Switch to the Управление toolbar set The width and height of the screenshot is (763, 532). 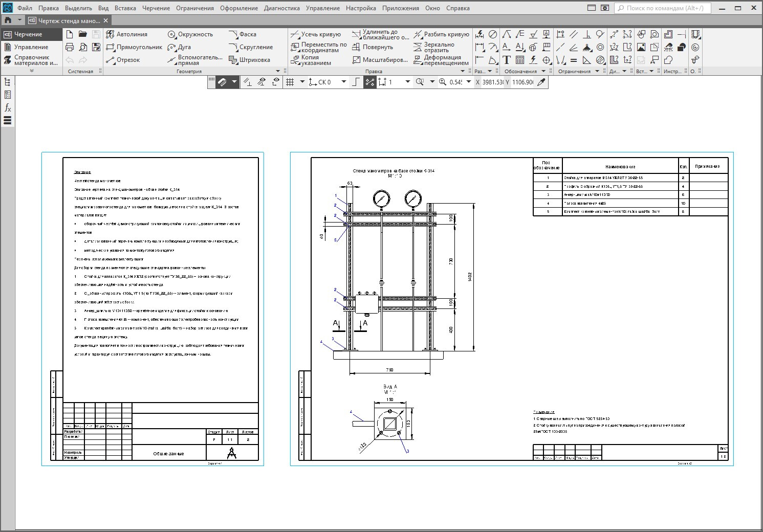31,47
